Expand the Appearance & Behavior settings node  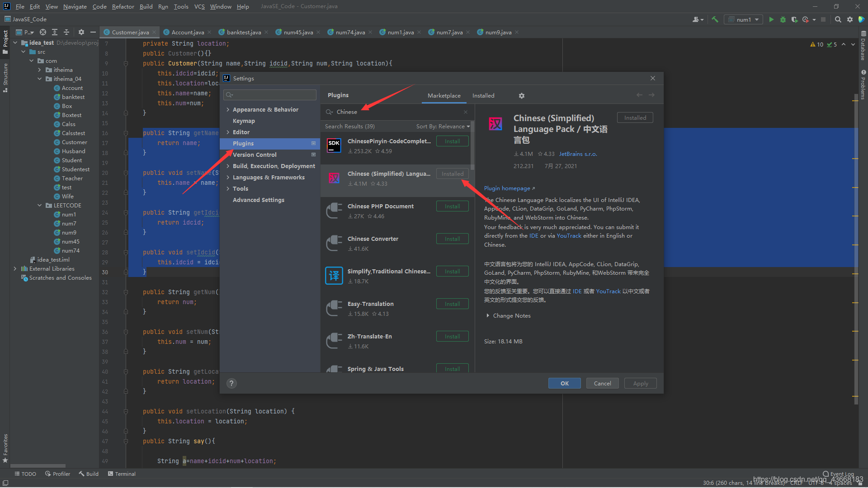click(228, 110)
